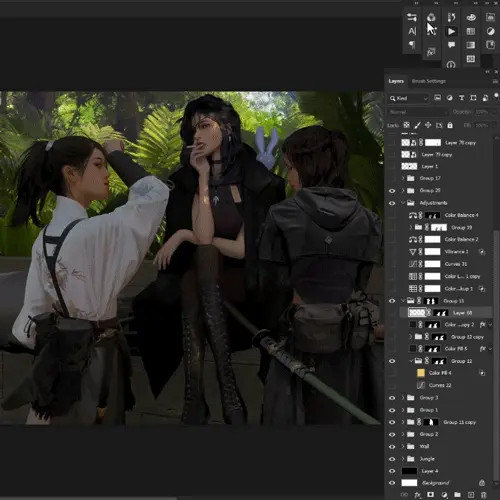Switch to the Brush Settings tab

pos(429,81)
